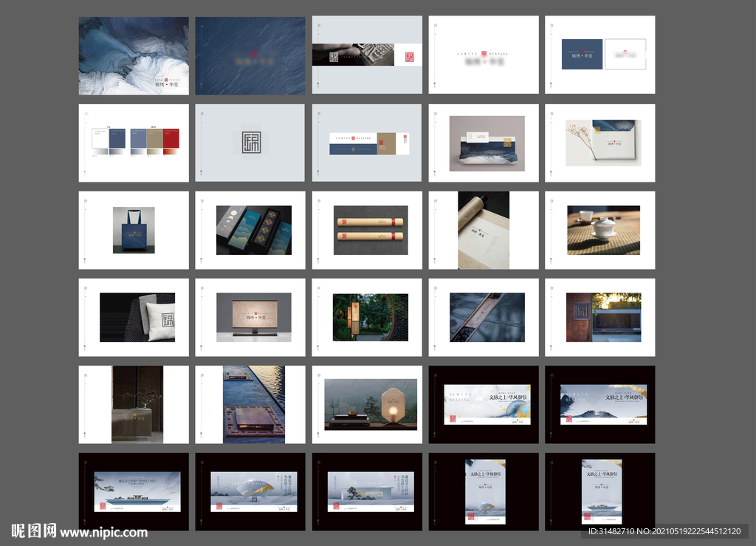The width and height of the screenshot is (756, 546).
Task: Open the grey page with blue and tan strips
Action: click(x=366, y=143)
